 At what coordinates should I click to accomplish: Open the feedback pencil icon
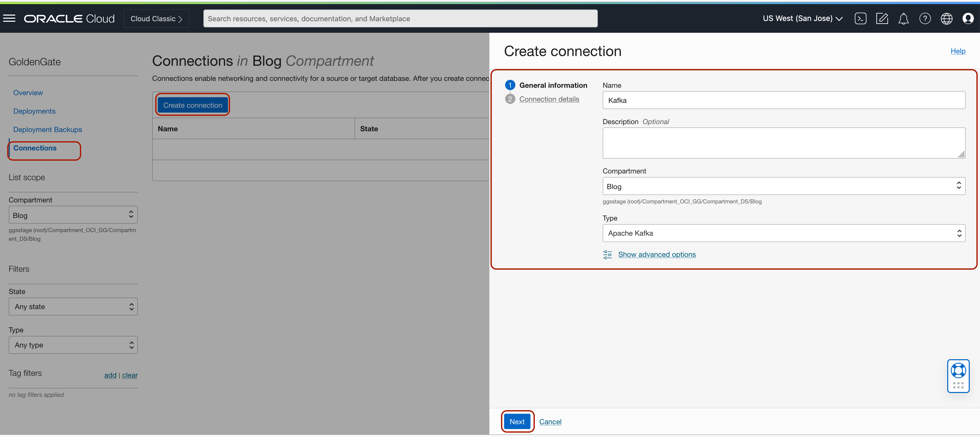pyautogui.click(x=882, y=18)
